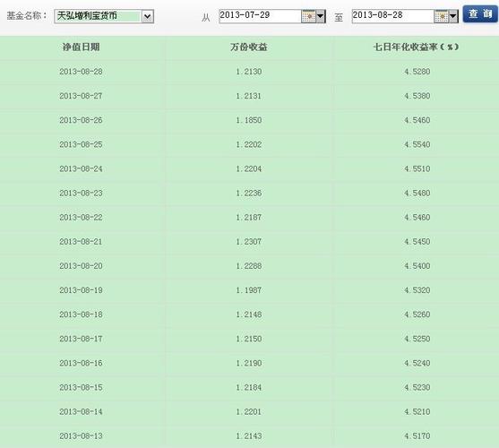The height and width of the screenshot is (448, 499).
Task: Click the 万份收益 value 1.2184
Action: [x=249, y=387]
